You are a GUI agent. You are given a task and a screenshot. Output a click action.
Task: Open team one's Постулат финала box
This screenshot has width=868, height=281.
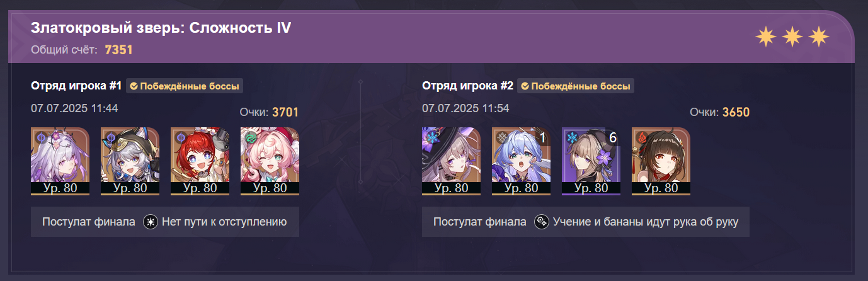tap(165, 222)
